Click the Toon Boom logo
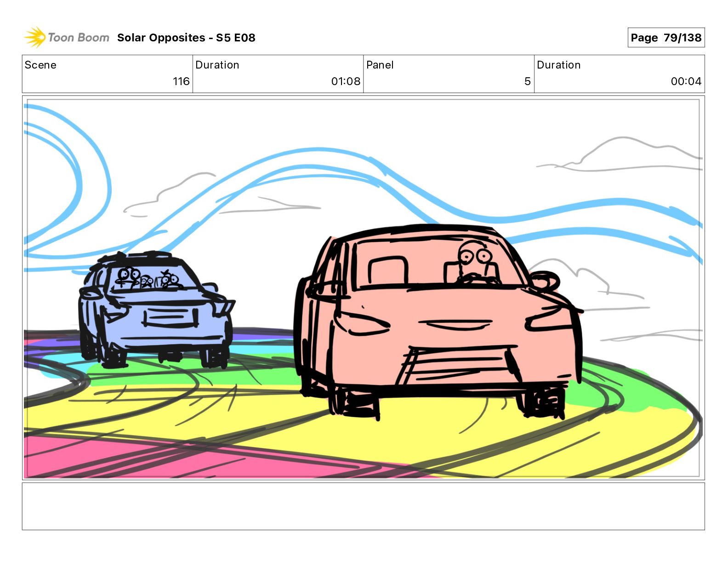Screen dimensions: 728x563 [67, 37]
